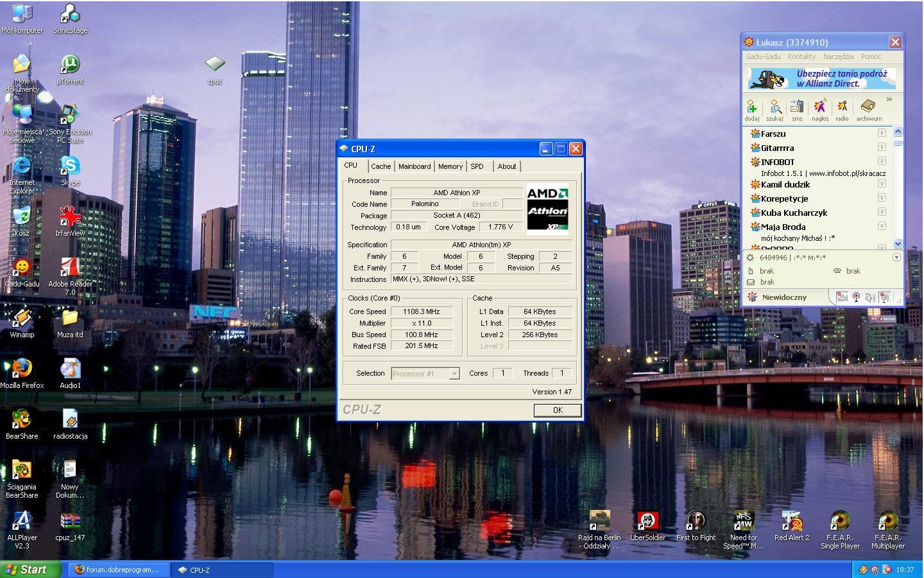This screenshot has width=924, height=578.
Task: Switch to the SPD tab in CPU-Z
Action: (477, 166)
